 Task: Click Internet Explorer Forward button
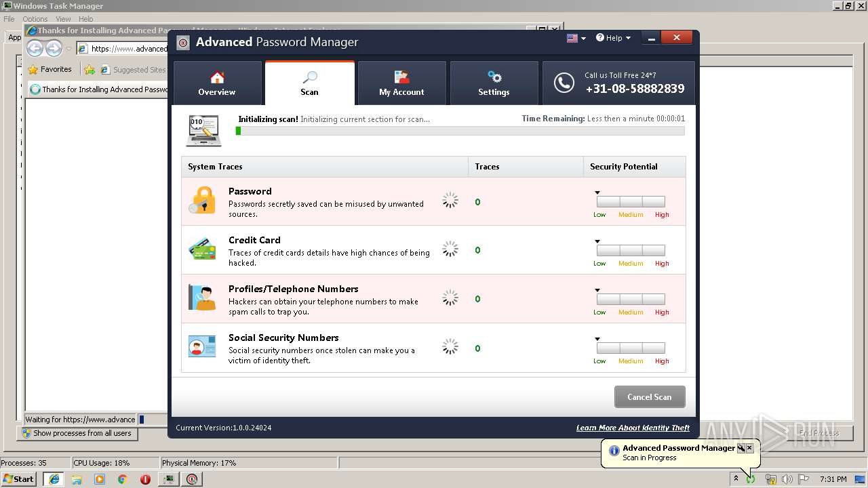pyautogui.click(x=54, y=49)
